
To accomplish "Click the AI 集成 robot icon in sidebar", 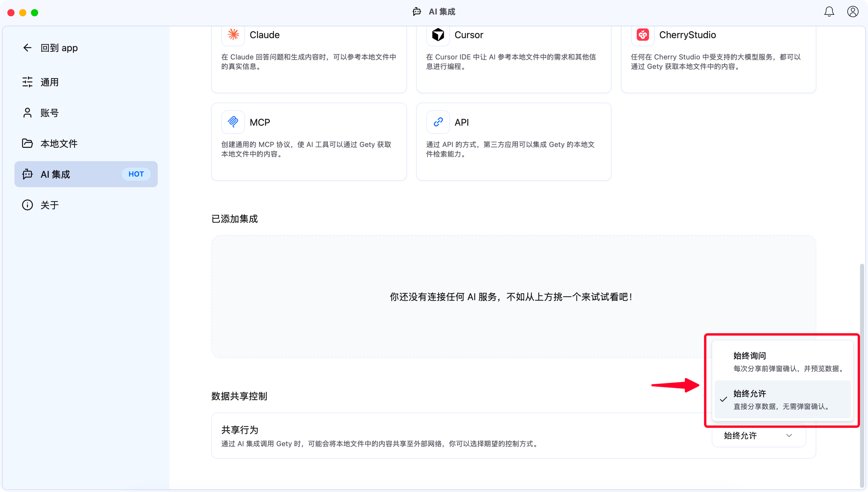I will tap(27, 174).
